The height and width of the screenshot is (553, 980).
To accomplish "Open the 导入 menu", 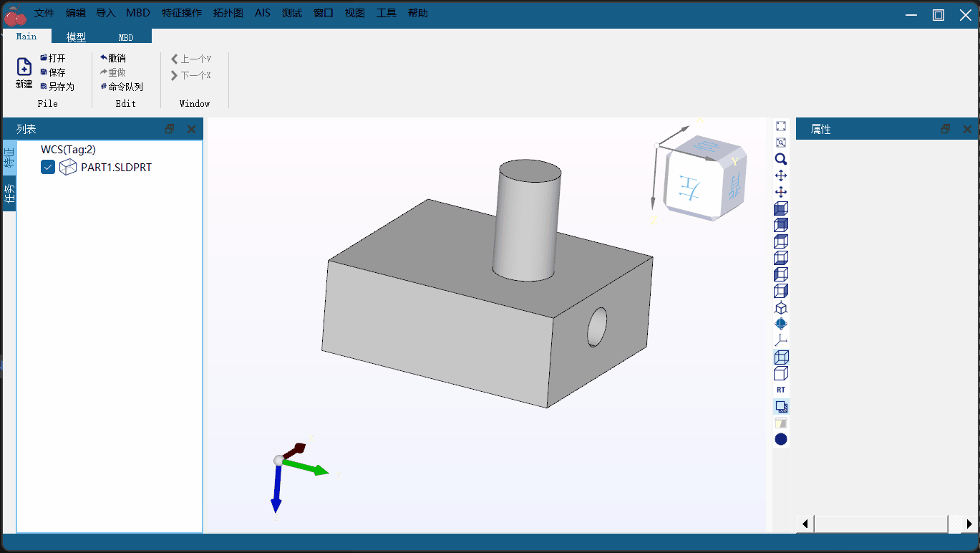I will (x=106, y=13).
